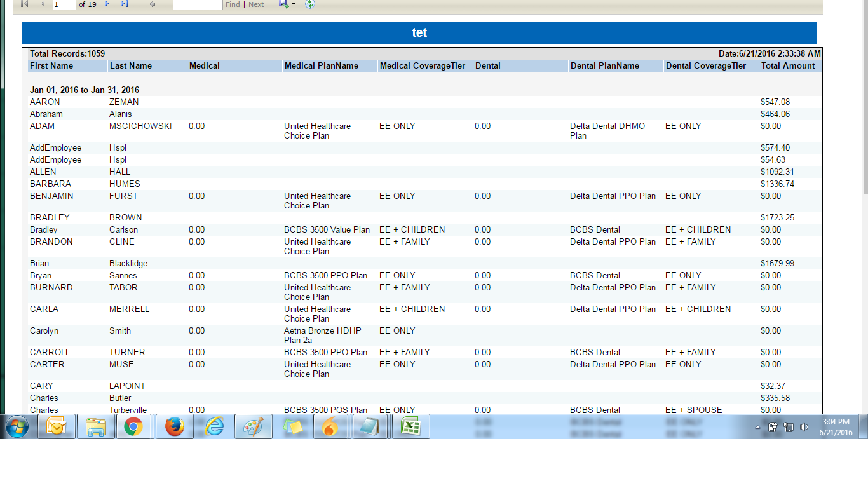
Task: Click the Medical PlanName column header
Action: click(322, 66)
